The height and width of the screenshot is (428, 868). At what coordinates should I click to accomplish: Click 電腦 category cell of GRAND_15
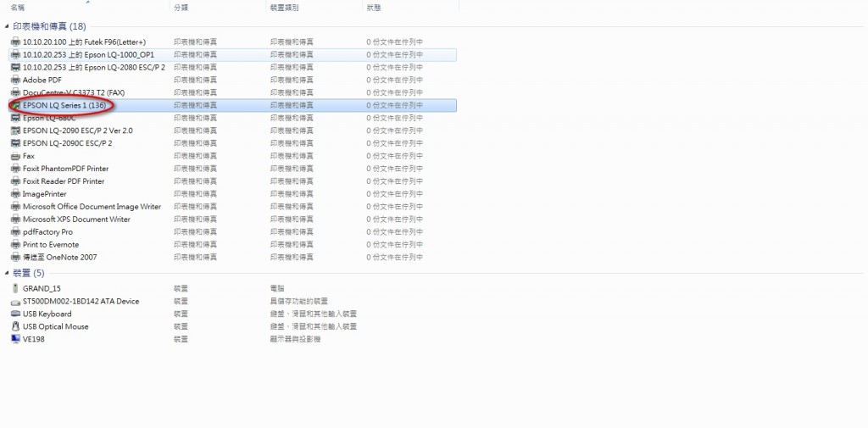click(x=277, y=288)
